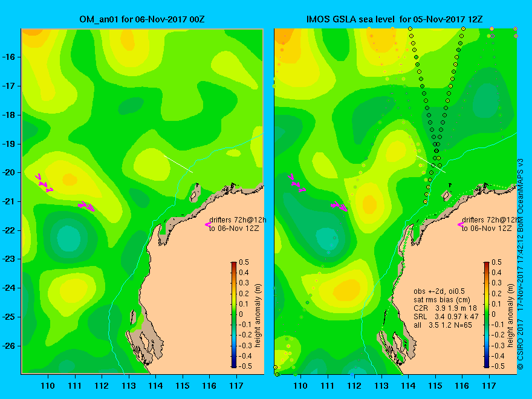The image size is (532, 399).
Task: Click the left map's height anomaly color bar
Action: pyautogui.click(x=234, y=314)
